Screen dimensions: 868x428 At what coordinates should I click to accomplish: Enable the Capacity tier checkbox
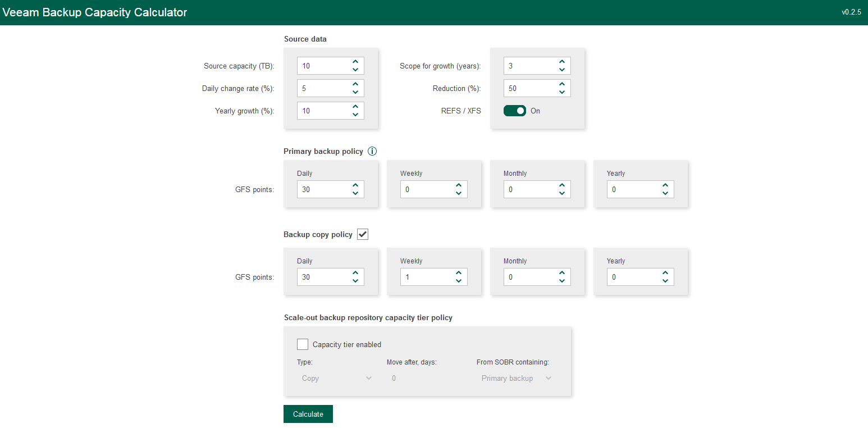point(303,344)
